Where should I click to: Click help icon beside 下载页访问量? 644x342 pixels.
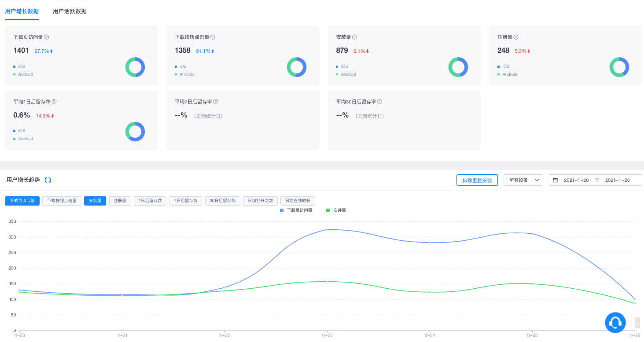click(x=47, y=37)
